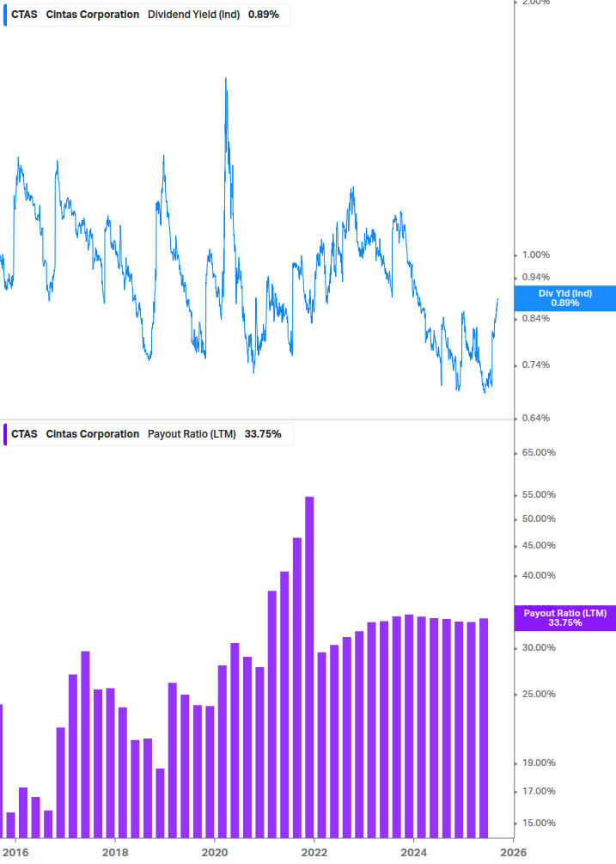Click the 30.00% tick on the payout axis

click(x=539, y=648)
